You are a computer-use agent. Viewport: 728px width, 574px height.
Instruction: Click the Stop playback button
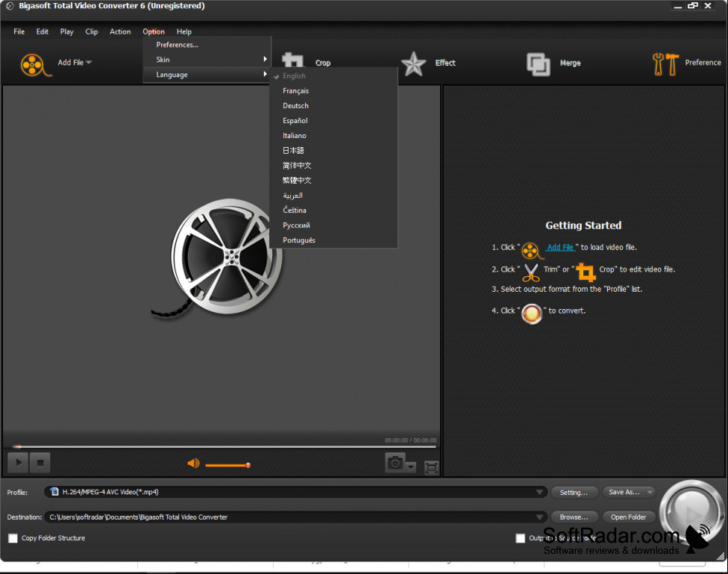(40, 463)
